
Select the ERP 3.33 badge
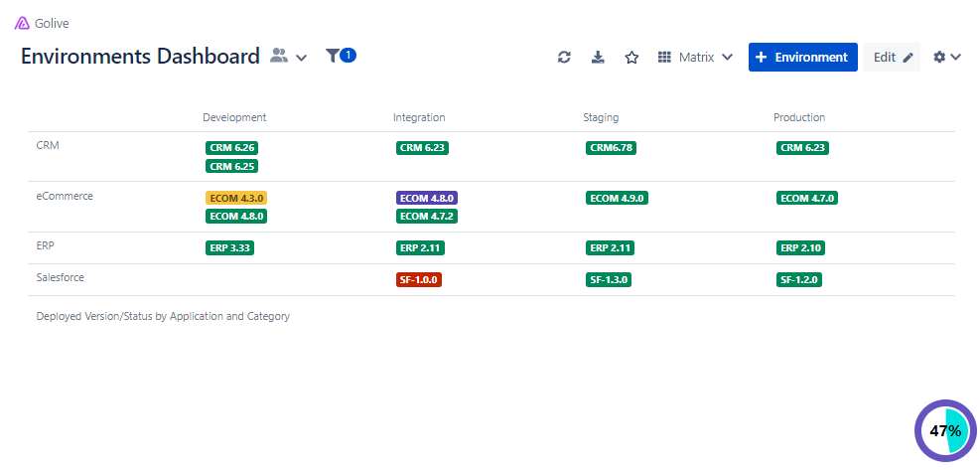tap(230, 248)
